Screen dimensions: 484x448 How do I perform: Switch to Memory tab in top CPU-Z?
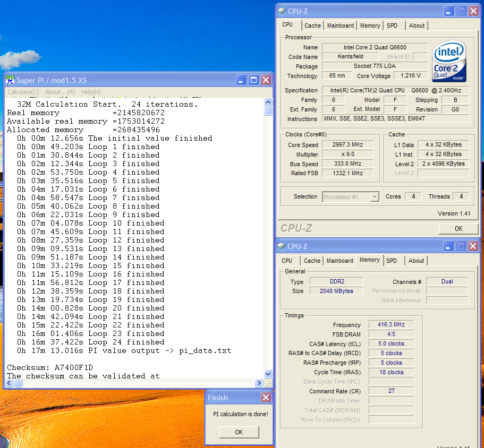click(x=370, y=25)
